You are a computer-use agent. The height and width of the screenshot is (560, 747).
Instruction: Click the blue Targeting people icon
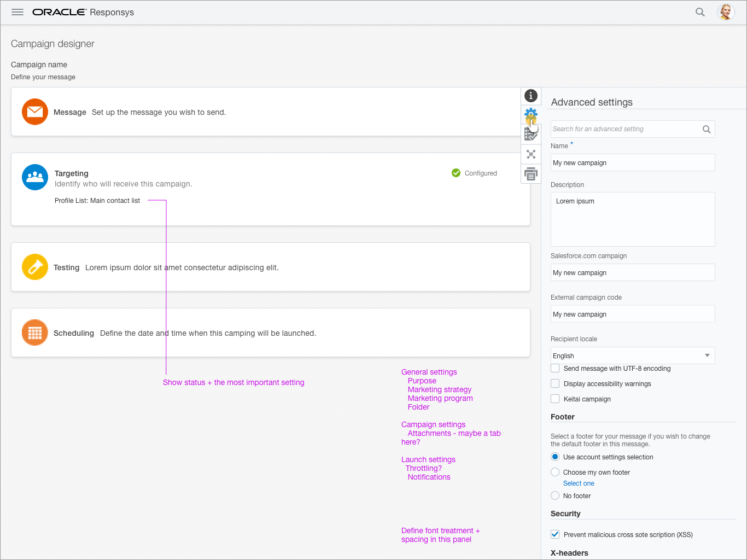point(35,177)
